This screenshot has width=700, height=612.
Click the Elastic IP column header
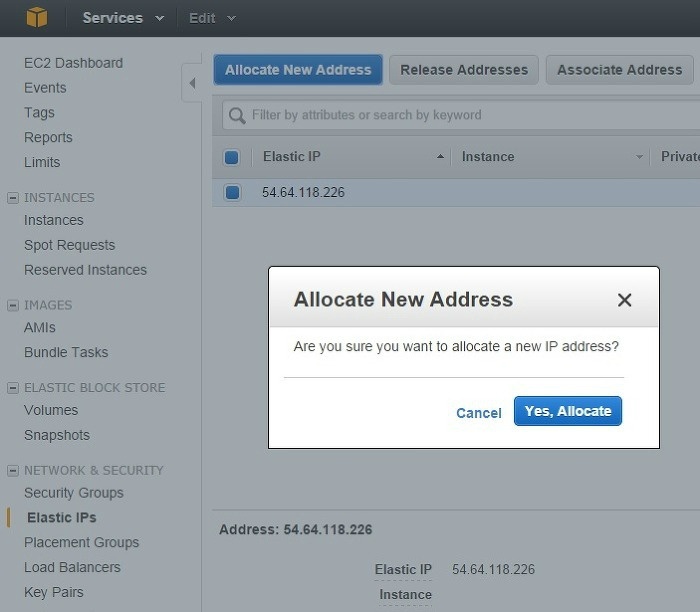pyautogui.click(x=292, y=157)
